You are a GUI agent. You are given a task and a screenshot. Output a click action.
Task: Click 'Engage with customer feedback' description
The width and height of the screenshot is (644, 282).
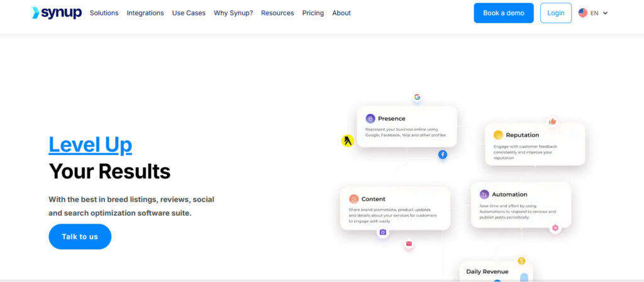pyautogui.click(x=525, y=152)
